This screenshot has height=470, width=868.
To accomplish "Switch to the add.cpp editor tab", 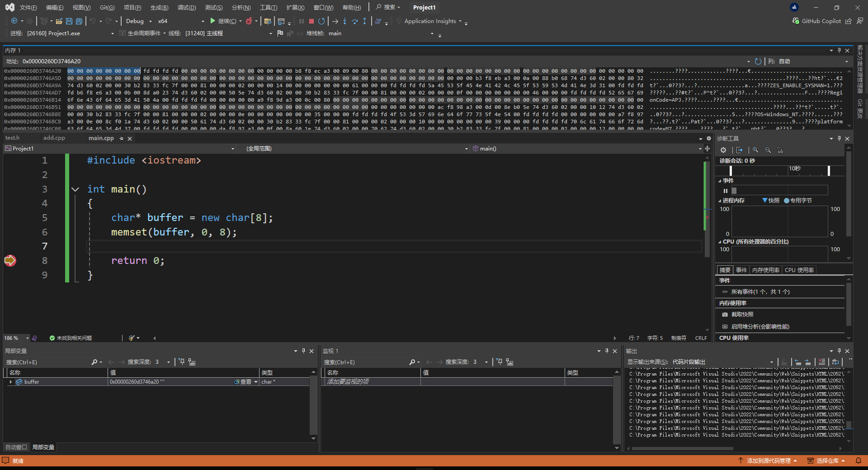I will click(x=54, y=138).
